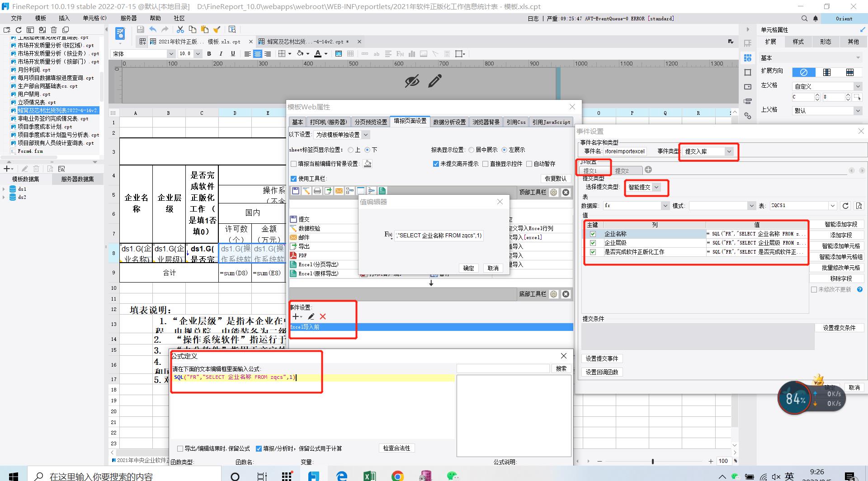Toggle the 未提交离开提示 checkbox

(x=436, y=164)
